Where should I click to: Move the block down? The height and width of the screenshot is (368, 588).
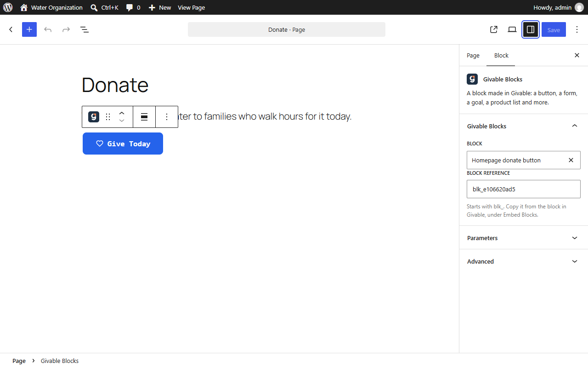click(x=122, y=121)
